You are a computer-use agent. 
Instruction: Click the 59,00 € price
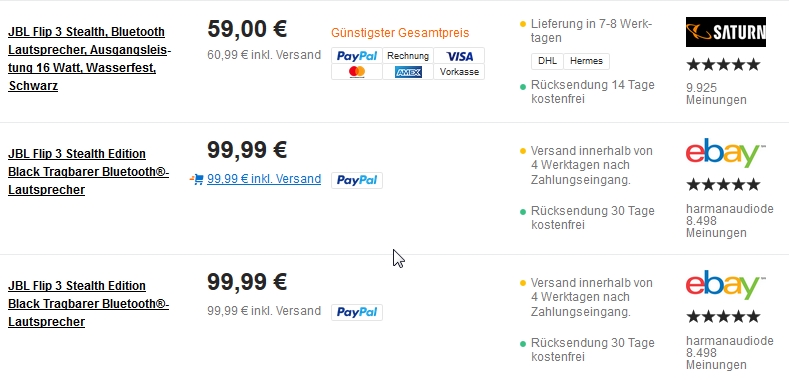coord(247,29)
